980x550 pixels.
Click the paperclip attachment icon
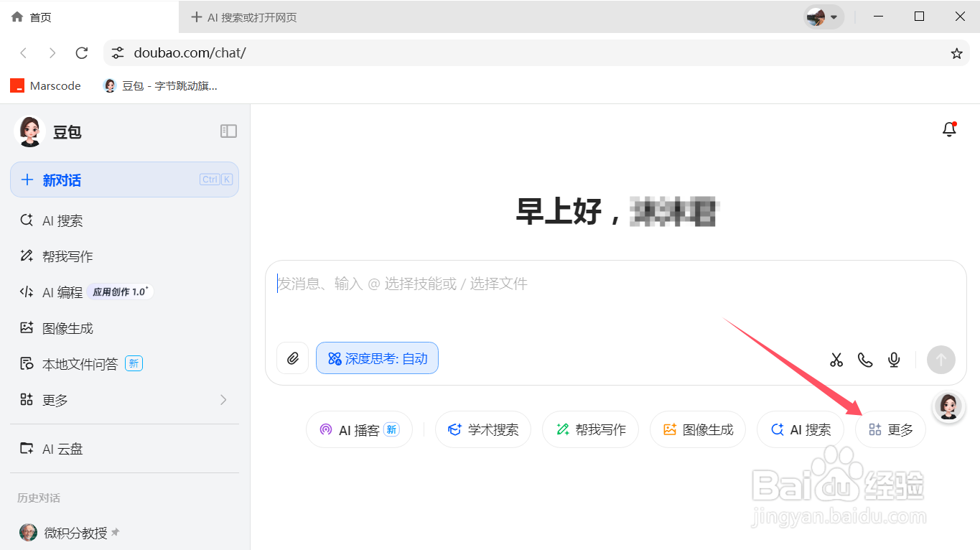(292, 358)
